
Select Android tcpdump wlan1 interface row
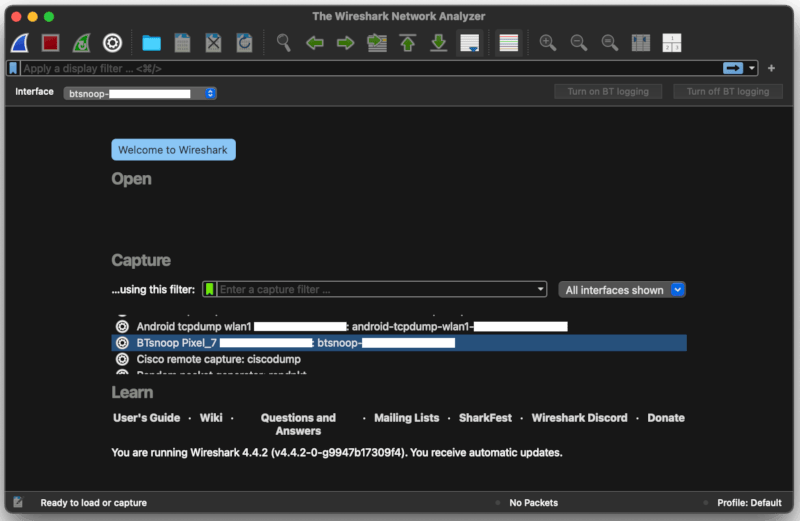click(x=399, y=327)
